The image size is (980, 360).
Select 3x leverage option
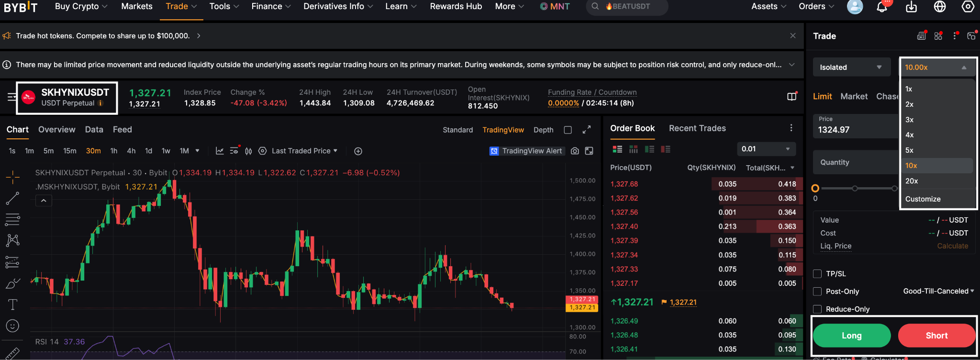pos(937,120)
